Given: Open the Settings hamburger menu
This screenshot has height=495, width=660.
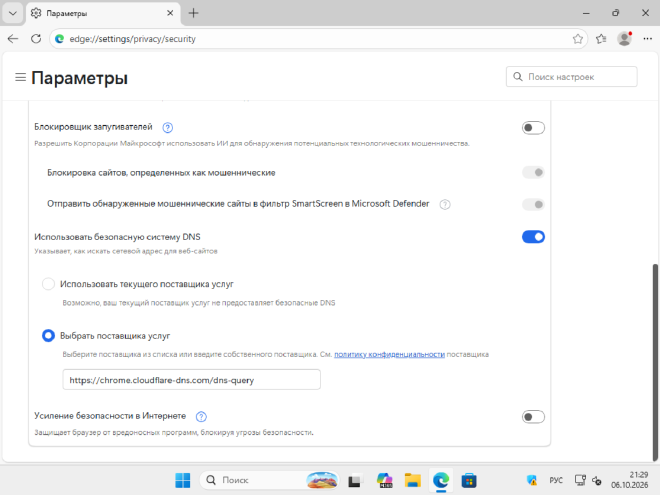Looking at the screenshot, I should pos(20,77).
